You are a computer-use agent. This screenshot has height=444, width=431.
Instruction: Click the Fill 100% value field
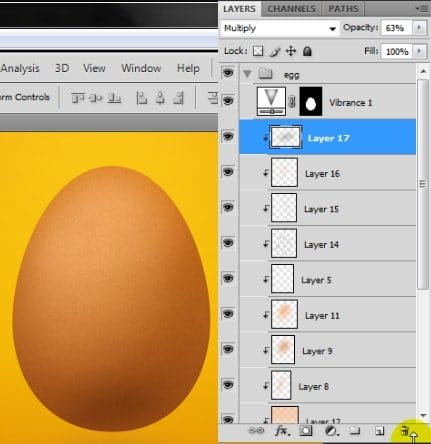[x=396, y=51]
